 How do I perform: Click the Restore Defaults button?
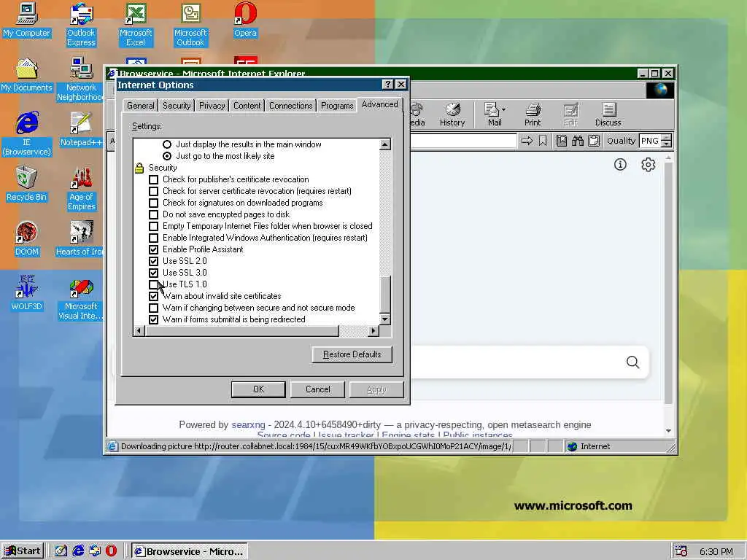pyautogui.click(x=352, y=354)
